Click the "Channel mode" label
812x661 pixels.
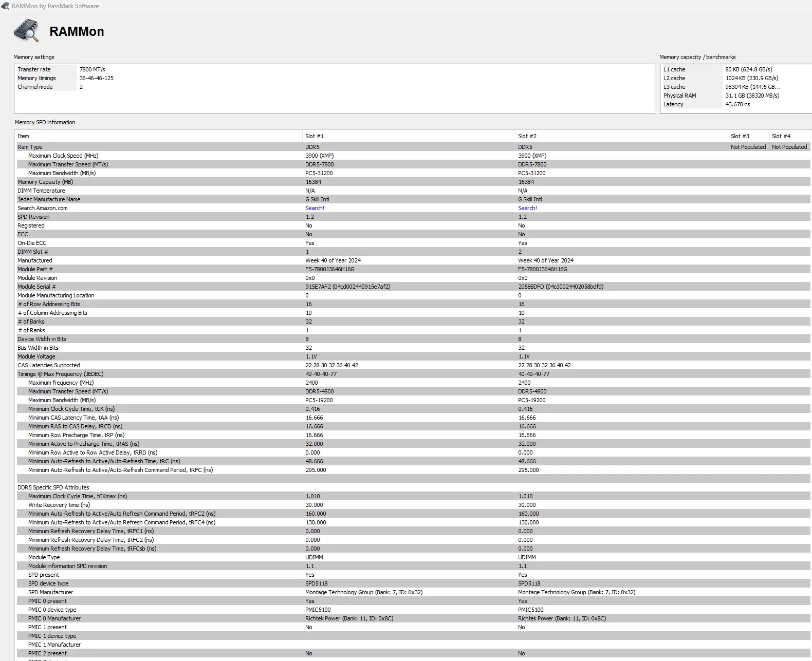coord(35,87)
